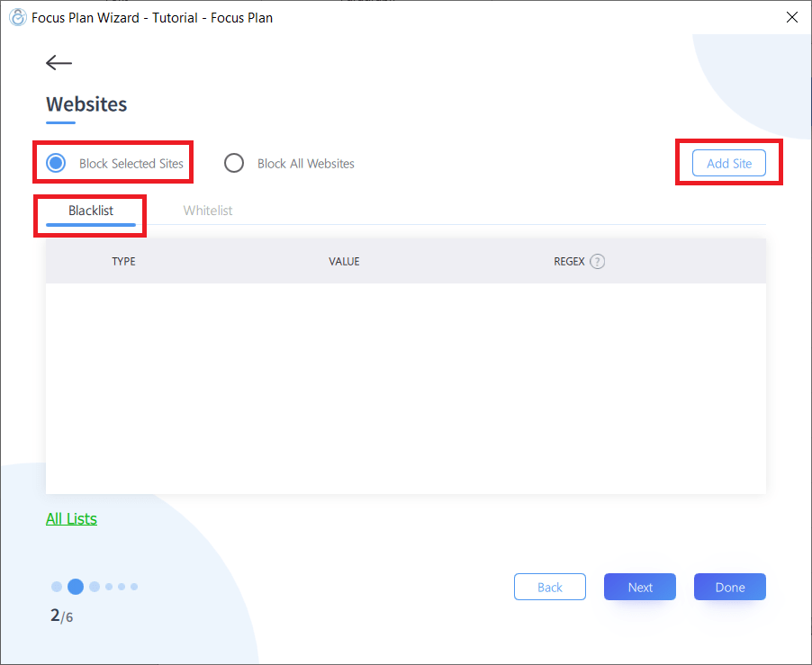This screenshot has height=665, width=812.
Task: Go to the next step with Next
Action: tap(640, 587)
